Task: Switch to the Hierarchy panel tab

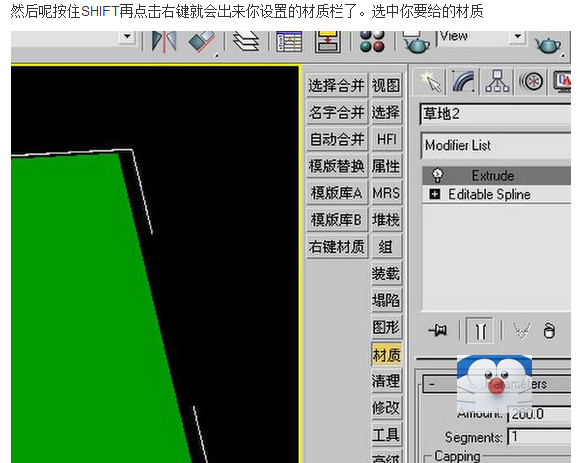Action: pyautogui.click(x=497, y=81)
